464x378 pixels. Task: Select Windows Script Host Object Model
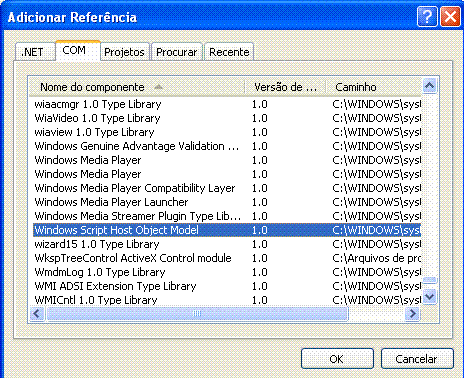[x=227, y=230]
